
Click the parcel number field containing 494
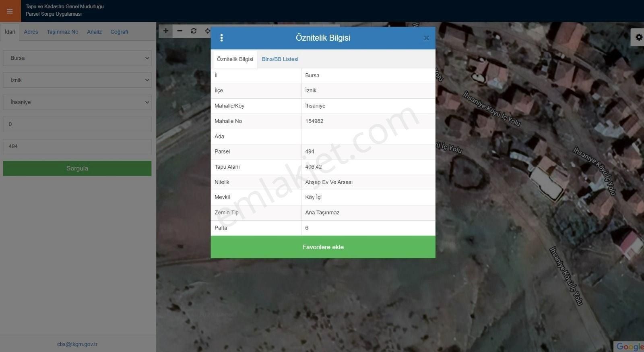point(77,147)
